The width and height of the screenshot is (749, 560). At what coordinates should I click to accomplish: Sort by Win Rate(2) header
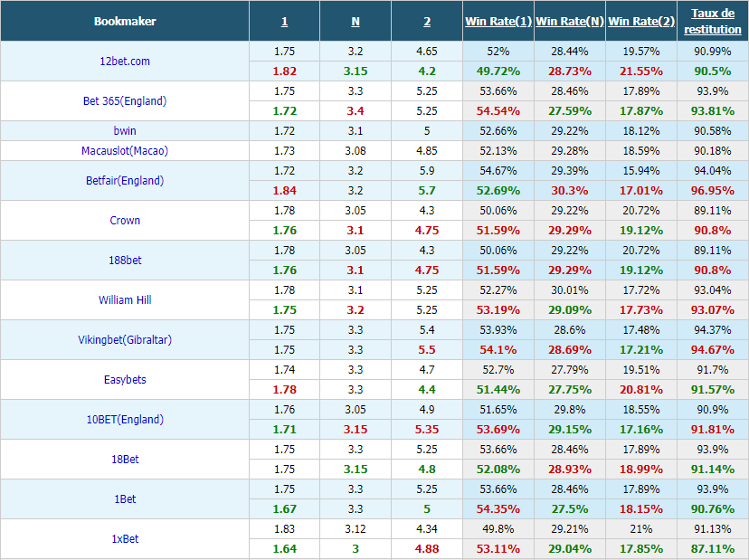coord(641,22)
